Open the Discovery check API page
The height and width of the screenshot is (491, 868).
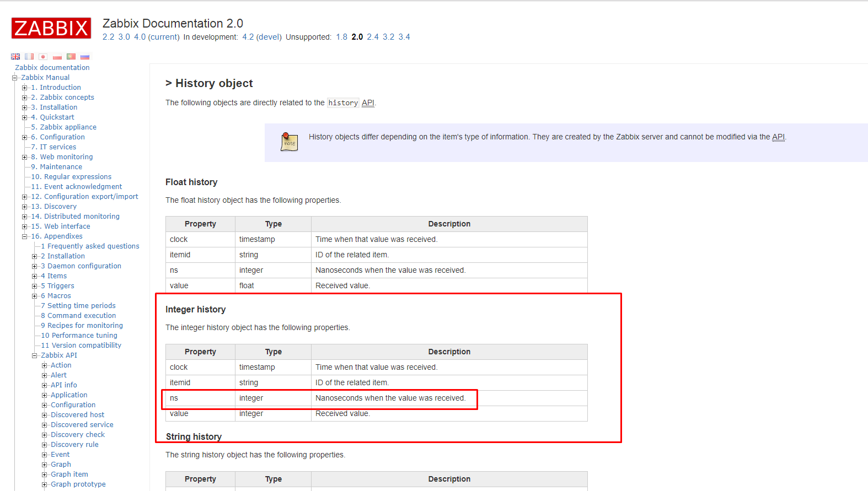tap(78, 435)
